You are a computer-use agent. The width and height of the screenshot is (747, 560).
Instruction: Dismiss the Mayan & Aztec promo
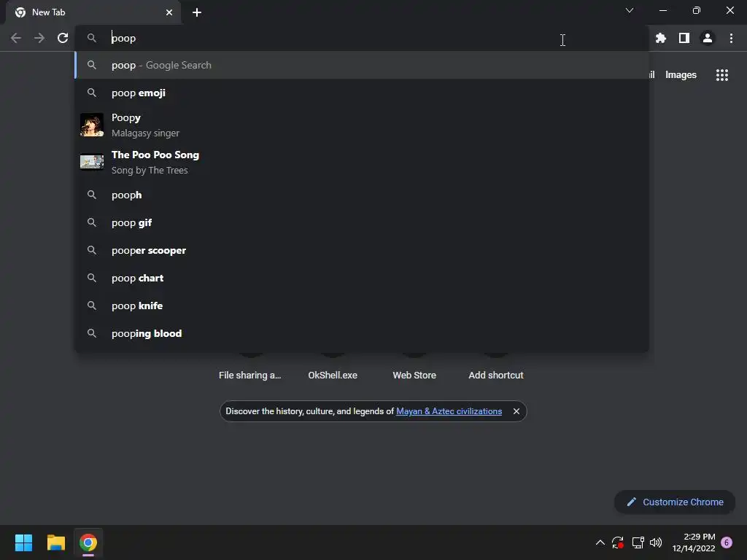[x=516, y=411]
